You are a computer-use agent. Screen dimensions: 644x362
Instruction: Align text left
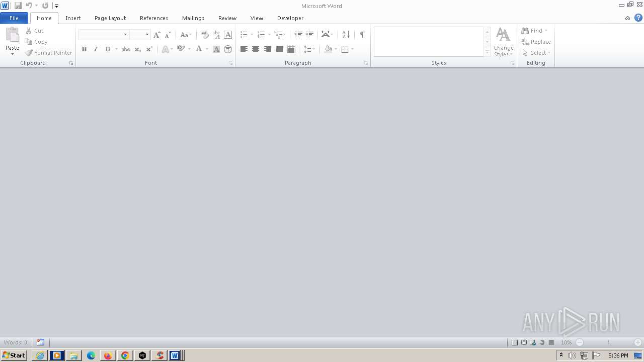tap(244, 49)
